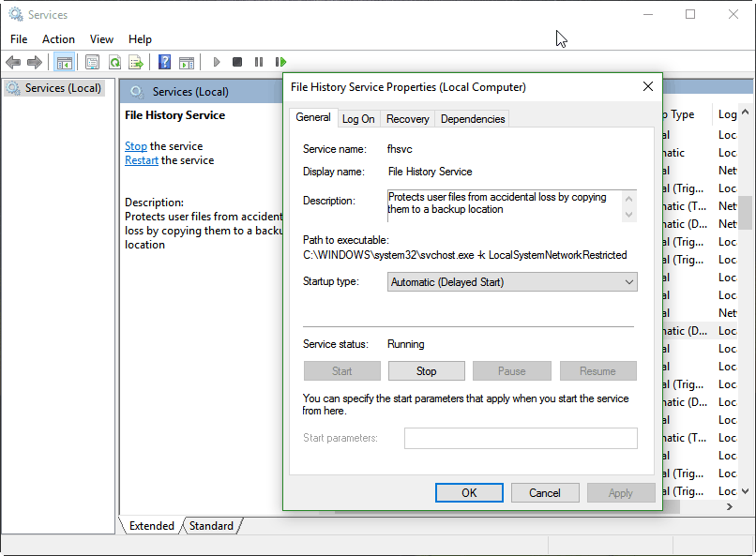Click the Forward arrow toolbar icon
Image resolution: width=756 pixels, height=556 pixels.
35,63
